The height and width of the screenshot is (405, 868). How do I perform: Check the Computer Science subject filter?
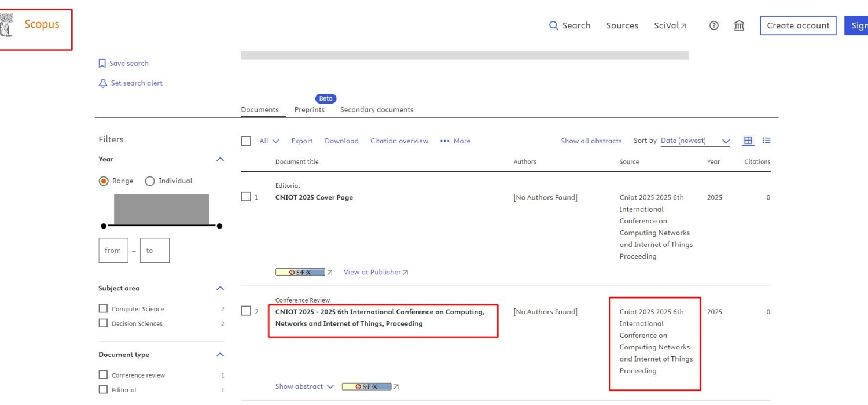point(103,309)
